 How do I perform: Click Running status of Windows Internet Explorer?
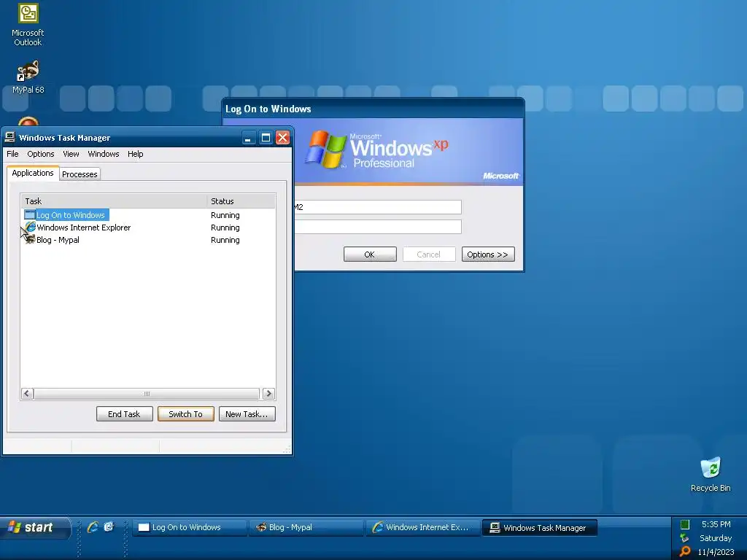(x=225, y=227)
